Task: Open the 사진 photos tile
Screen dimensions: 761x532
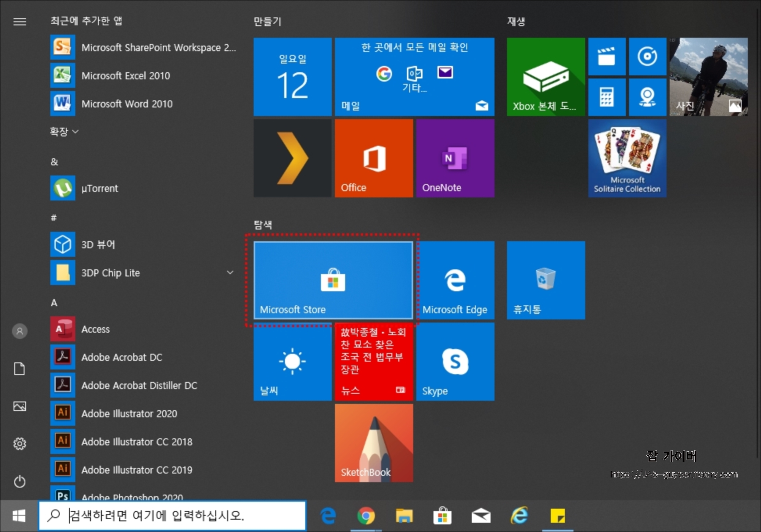Action: (709, 77)
